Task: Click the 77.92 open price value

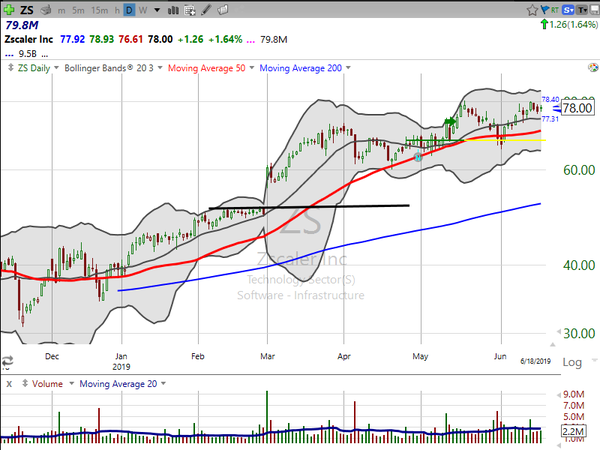Action: point(72,39)
